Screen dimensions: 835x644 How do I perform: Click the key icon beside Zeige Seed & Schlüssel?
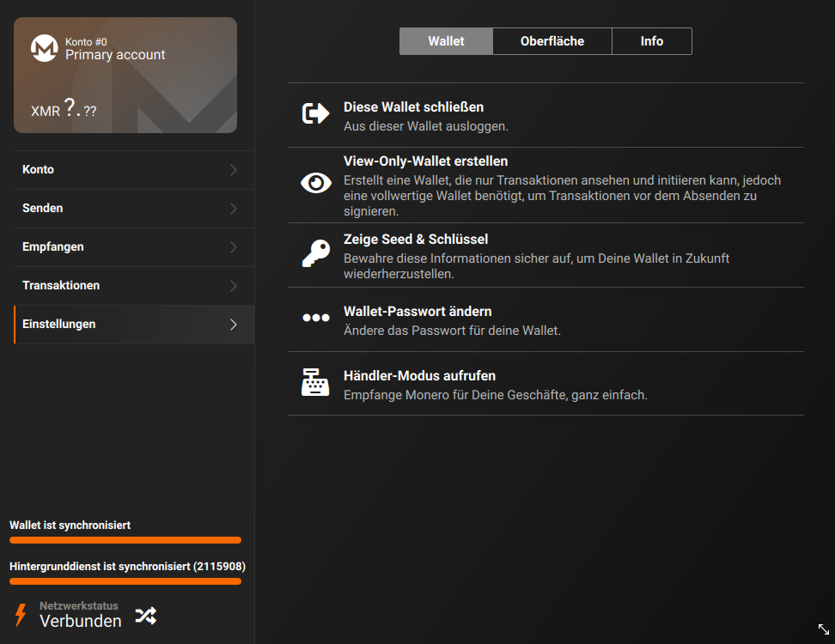316,253
